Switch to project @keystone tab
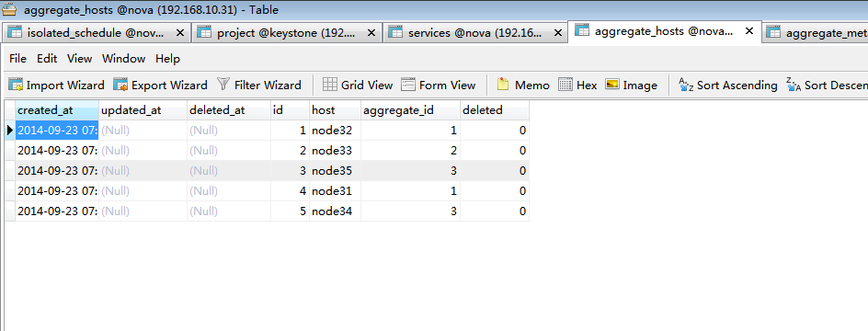 (x=286, y=33)
